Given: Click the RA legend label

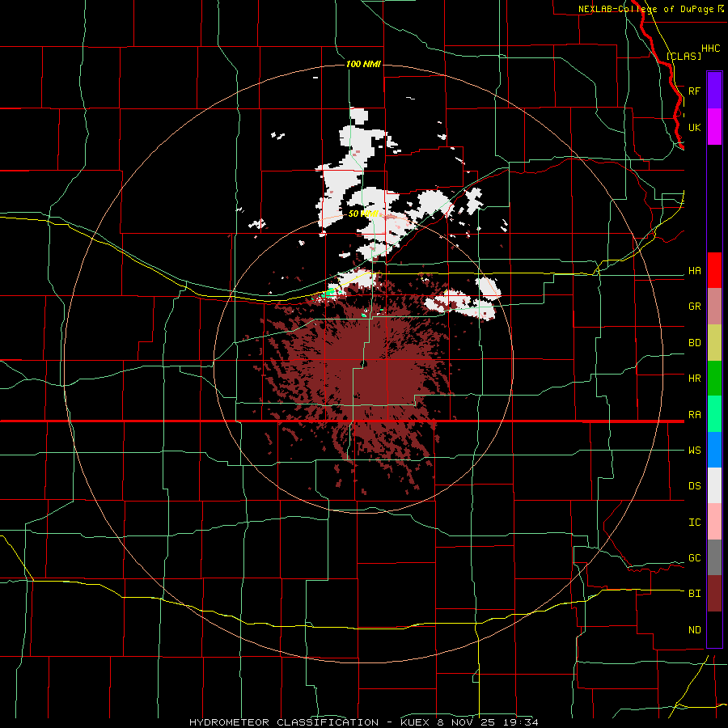Looking at the screenshot, I should (694, 415).
